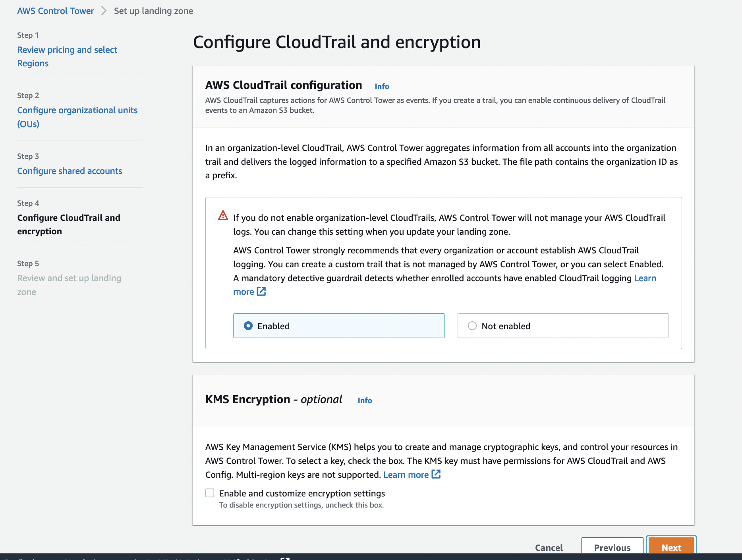Click the AWS CloudTrail configuration heading
Image resolution: width=742 pixels, height=560 pixels.
tap(284, 85)
